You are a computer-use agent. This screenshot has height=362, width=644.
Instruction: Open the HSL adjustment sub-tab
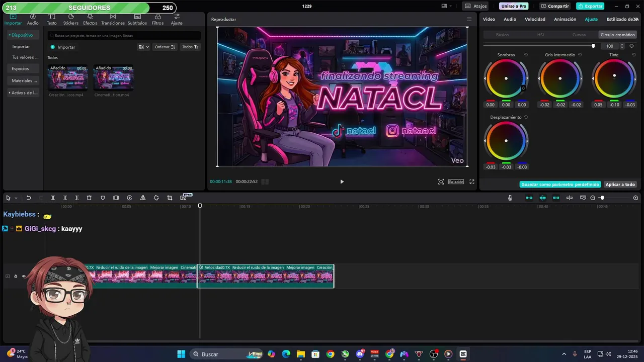(541, 35)
